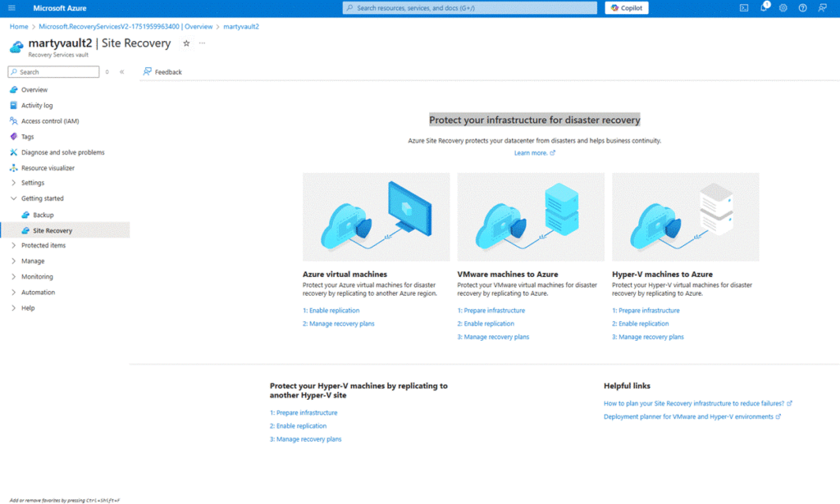Focus the global resources search box

(x=469, y=7)
